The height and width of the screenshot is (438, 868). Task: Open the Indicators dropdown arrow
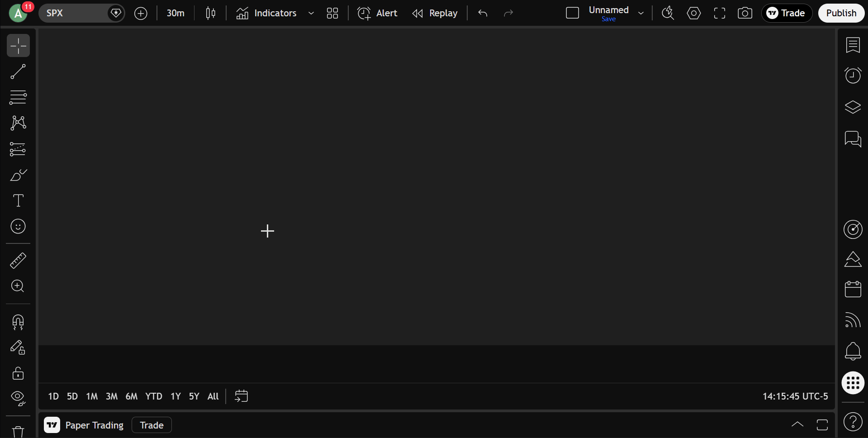click(311, 13)
